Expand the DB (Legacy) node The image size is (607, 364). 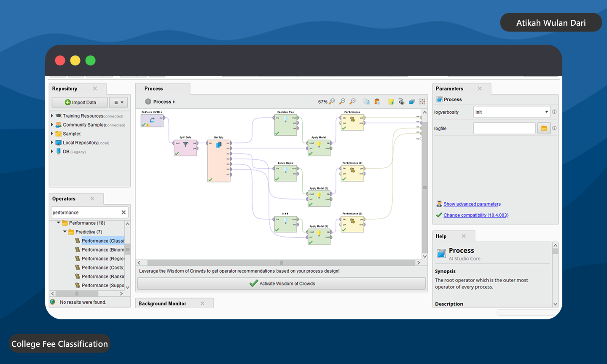tap(52, 151)
